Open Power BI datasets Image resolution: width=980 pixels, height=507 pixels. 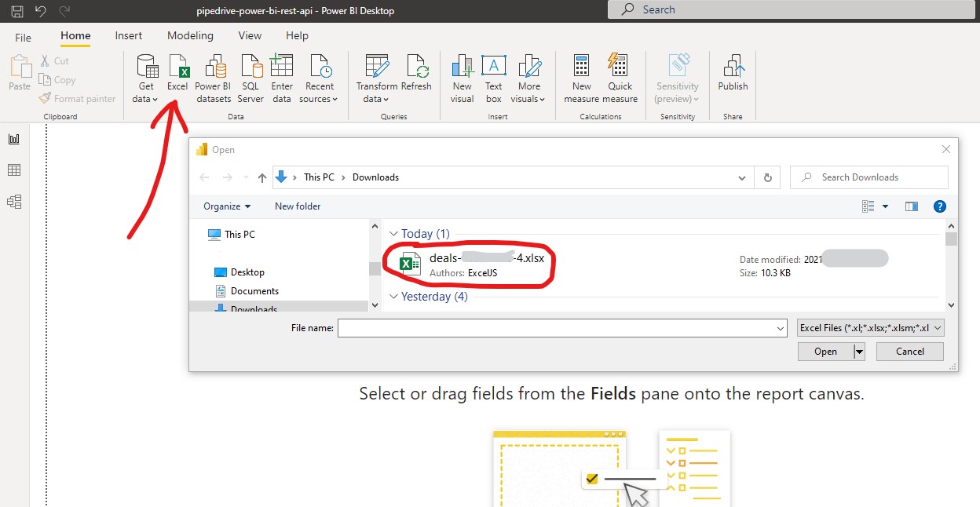213,78
